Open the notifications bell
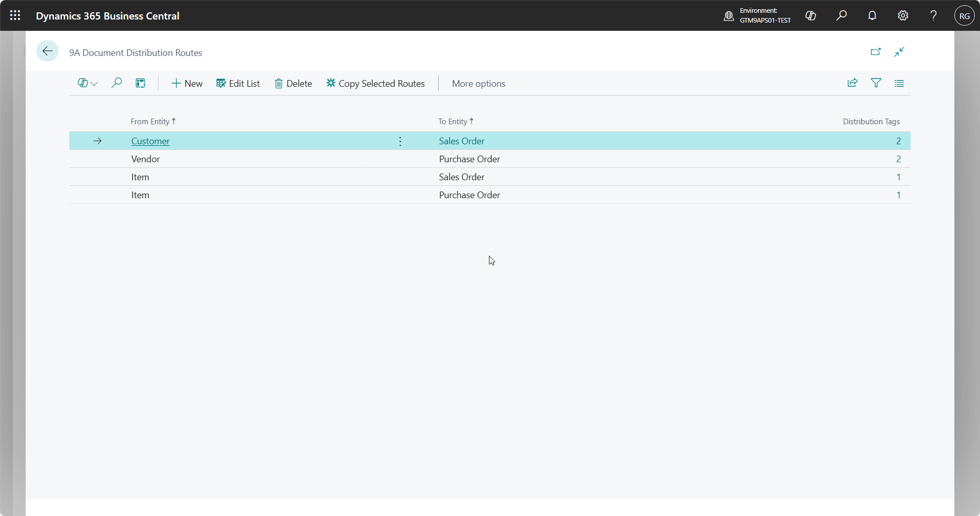Image resolution: width=980 pixels, height=516 pixels. pyautogui.click(x=872, y=15)
